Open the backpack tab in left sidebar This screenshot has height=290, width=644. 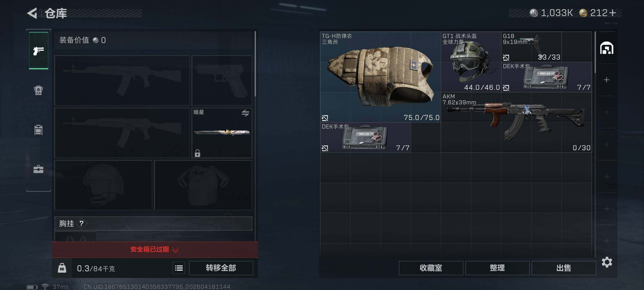38,90
